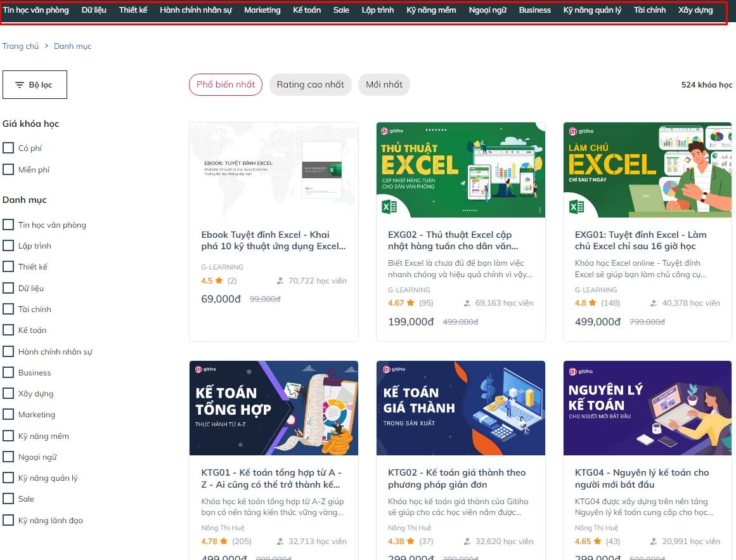Open Tài chính in top navigation bar

click(650, 10)
